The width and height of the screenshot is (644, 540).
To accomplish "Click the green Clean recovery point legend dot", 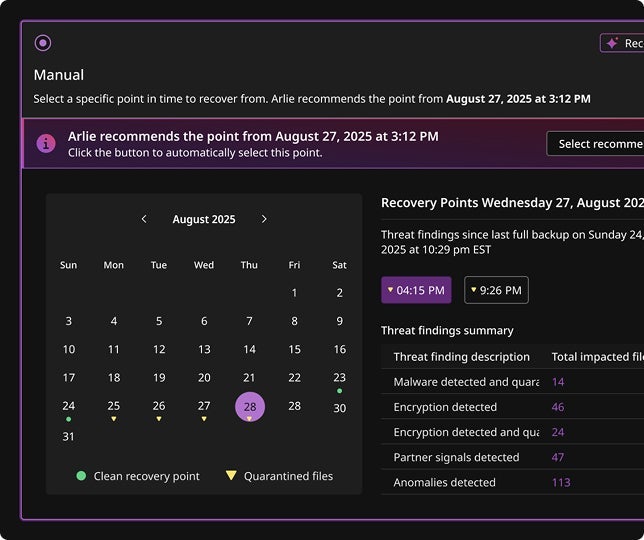I will [81, 476].
